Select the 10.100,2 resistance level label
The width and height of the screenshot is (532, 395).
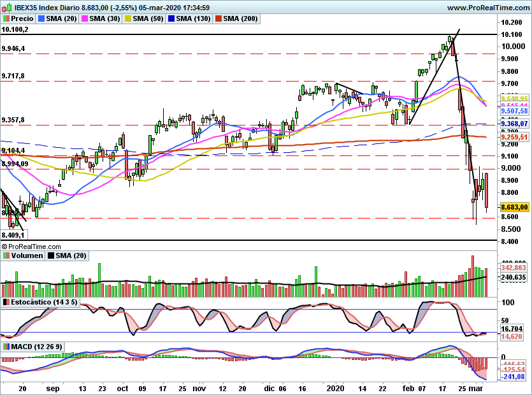click(x=15, y=29)
